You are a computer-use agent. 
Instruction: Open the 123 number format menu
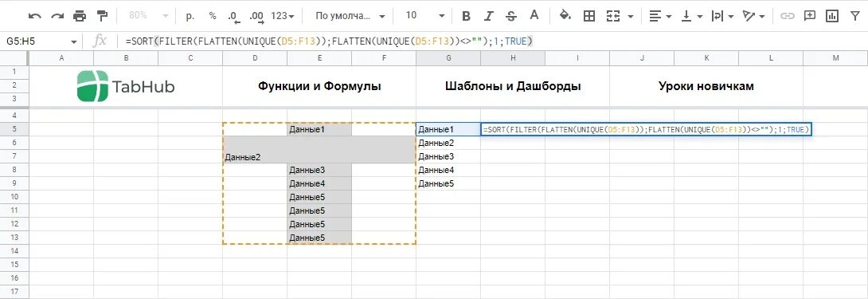tap(283, 15)
